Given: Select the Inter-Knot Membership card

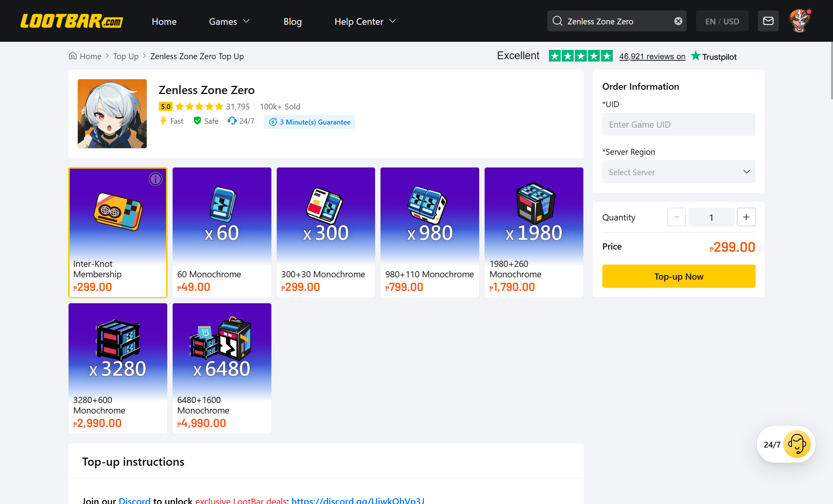Looking at the screenshot, I should (118, 232).
